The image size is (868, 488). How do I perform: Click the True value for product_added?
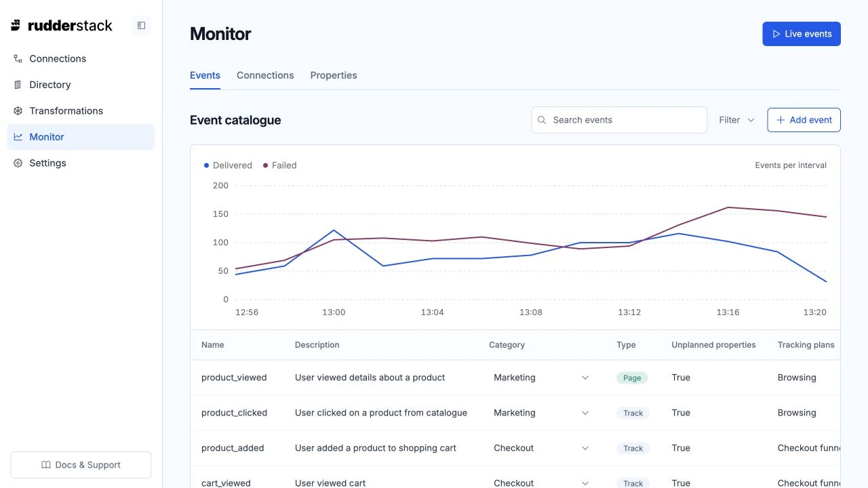[x=681, y=448]
